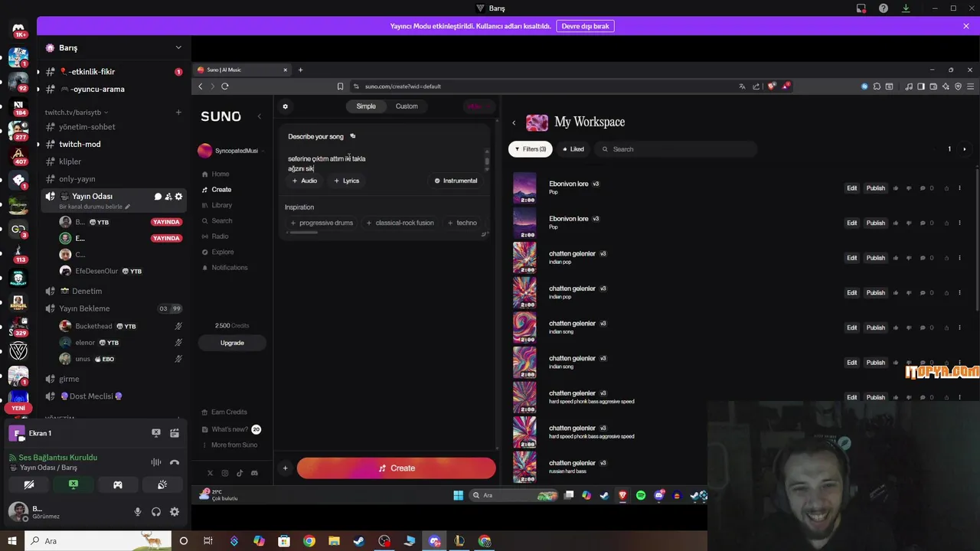Open Notifications in Suno sidebar
The image size is (980, 551).
coord(229,268)
